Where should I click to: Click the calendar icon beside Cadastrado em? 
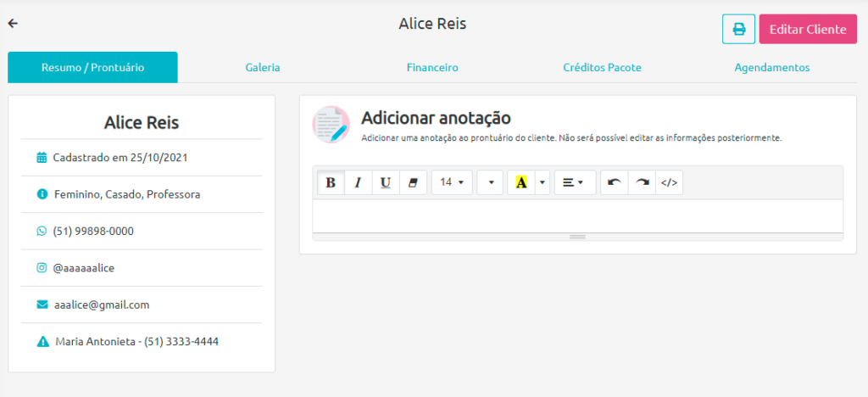[42, 158]
